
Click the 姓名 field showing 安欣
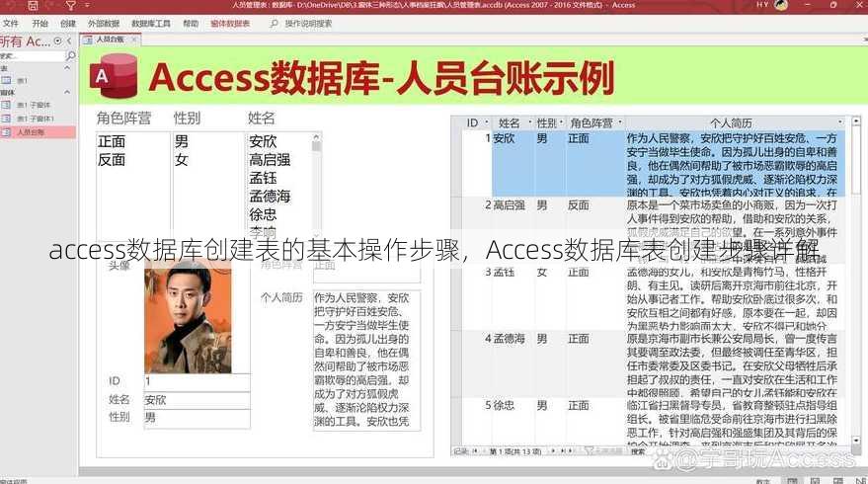pos(197,400)
